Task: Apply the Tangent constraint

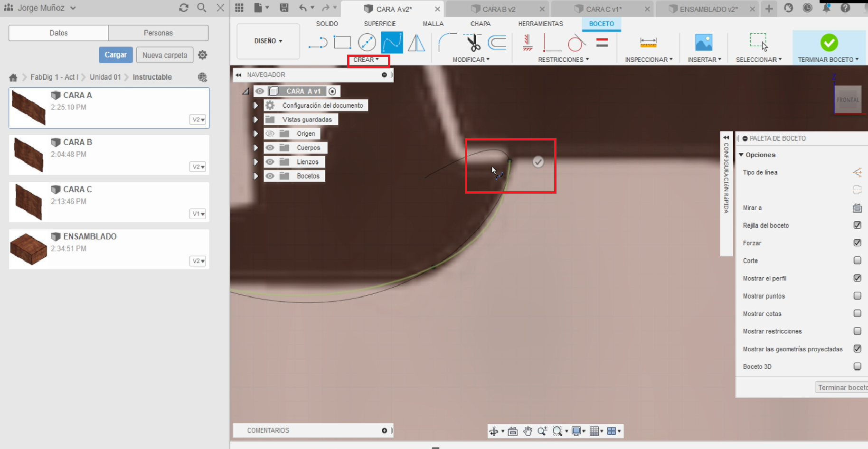Action: pos(576,43)
